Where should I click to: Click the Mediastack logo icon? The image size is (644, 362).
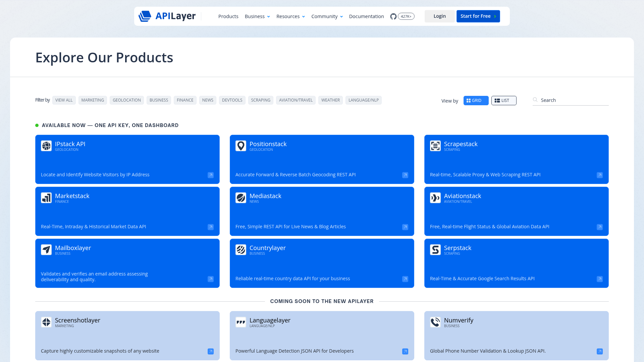(241, 198)
